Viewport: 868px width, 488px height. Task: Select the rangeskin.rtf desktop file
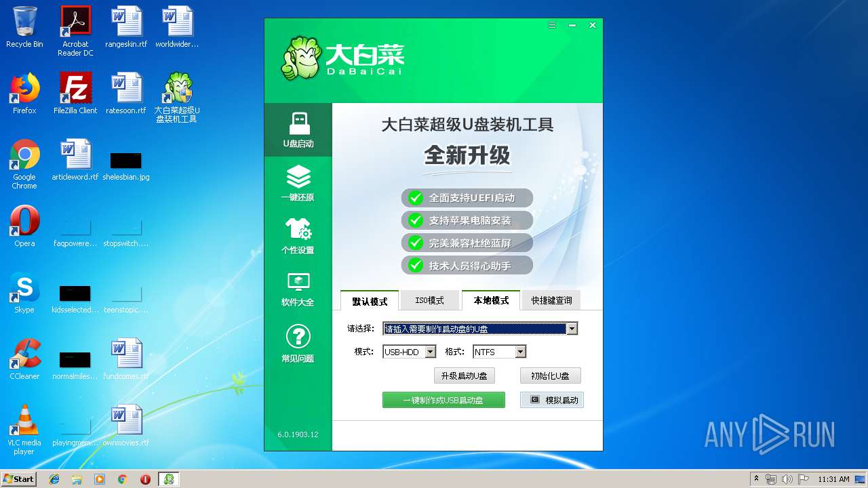click(126, 28)
